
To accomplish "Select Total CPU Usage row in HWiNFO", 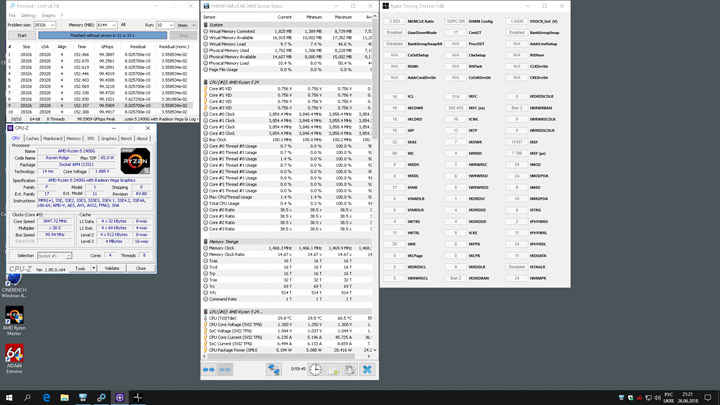I will point(287,203).
